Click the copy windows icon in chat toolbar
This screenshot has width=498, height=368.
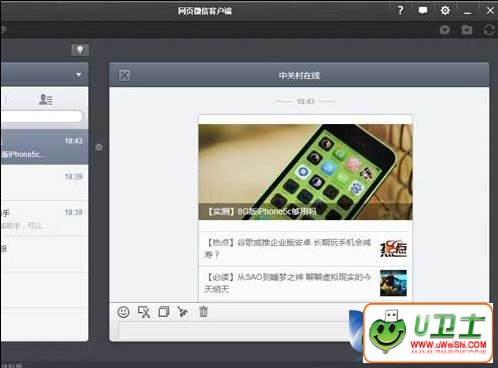coord(164,312)
